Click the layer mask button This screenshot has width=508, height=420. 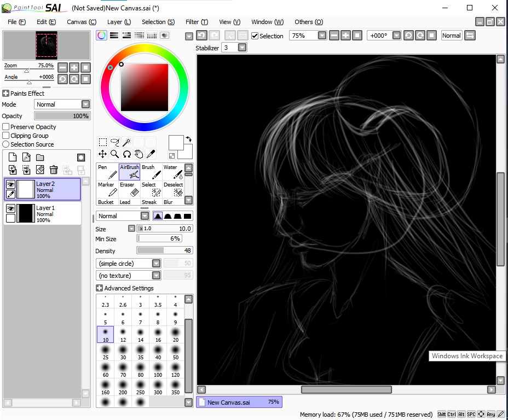pyautogui.click(x=81, y=157)
